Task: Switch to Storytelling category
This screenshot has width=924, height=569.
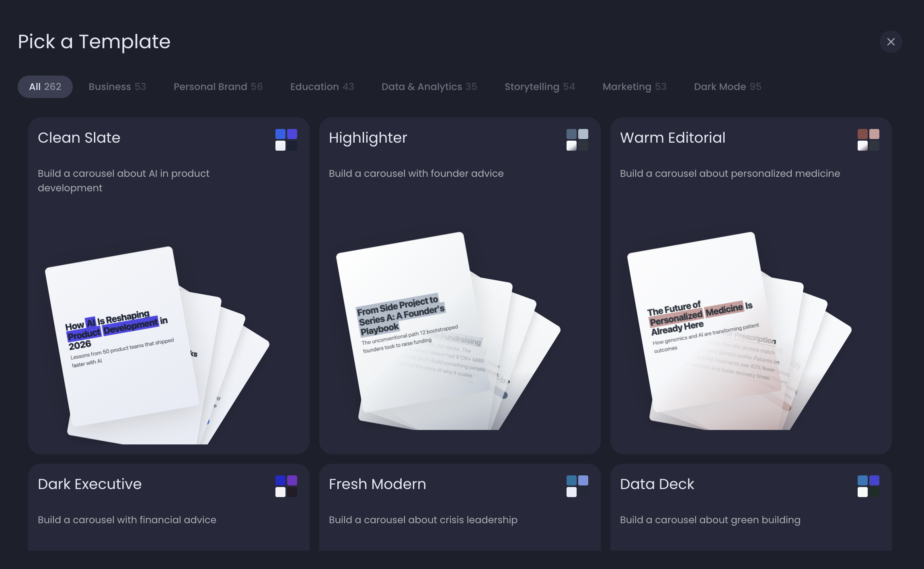Action: [x=540, y=87]
